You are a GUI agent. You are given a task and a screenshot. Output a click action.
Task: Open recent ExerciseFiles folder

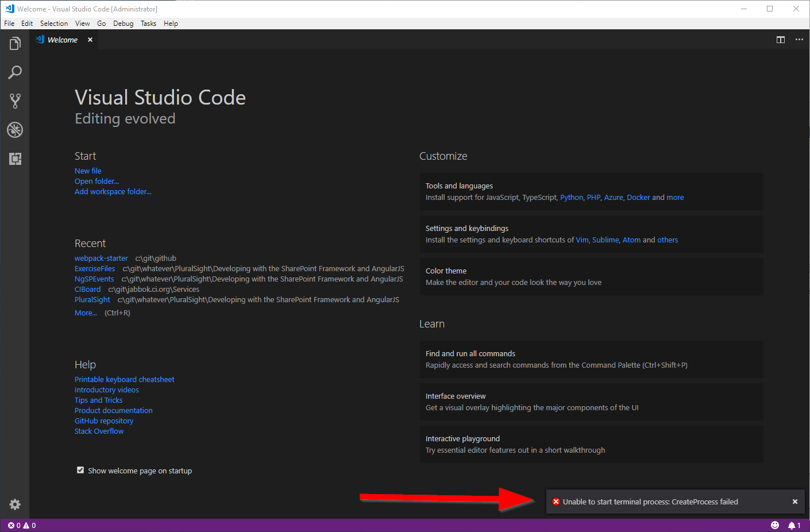tap(95, 268)
